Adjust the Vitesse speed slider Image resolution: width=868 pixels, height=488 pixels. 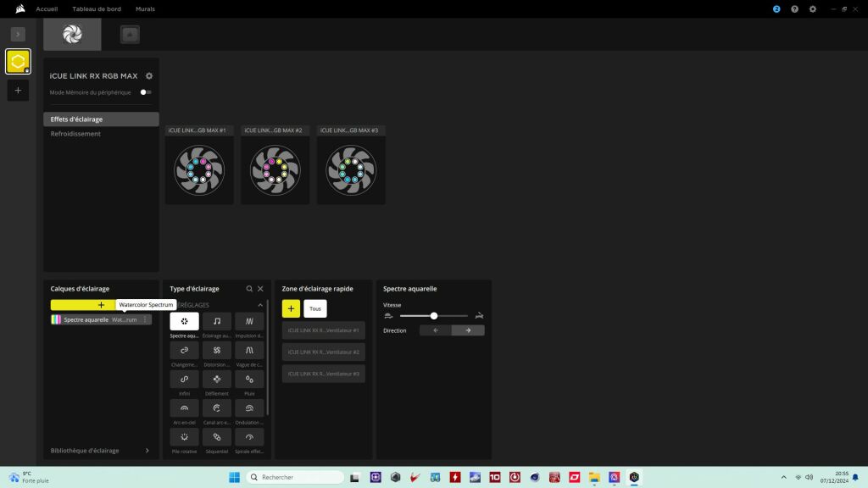[x=434, y=315]
